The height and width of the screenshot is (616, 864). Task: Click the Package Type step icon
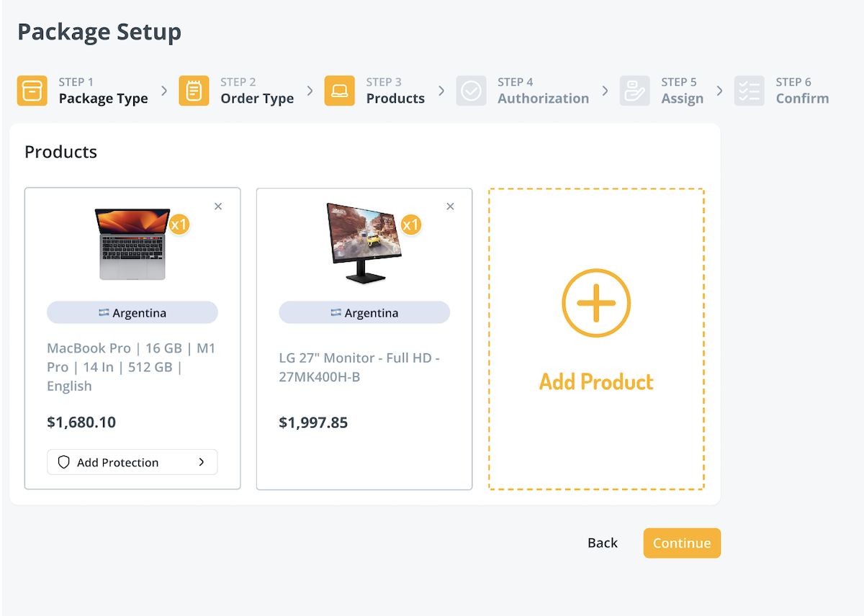[x=32, y=91]
